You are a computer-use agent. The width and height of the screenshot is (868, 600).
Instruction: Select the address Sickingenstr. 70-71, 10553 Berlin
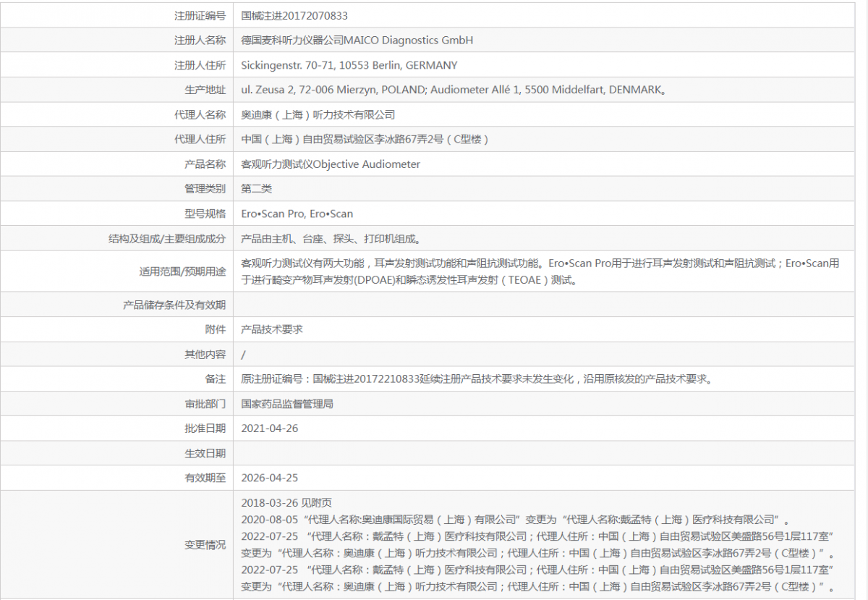coord(320,65)
